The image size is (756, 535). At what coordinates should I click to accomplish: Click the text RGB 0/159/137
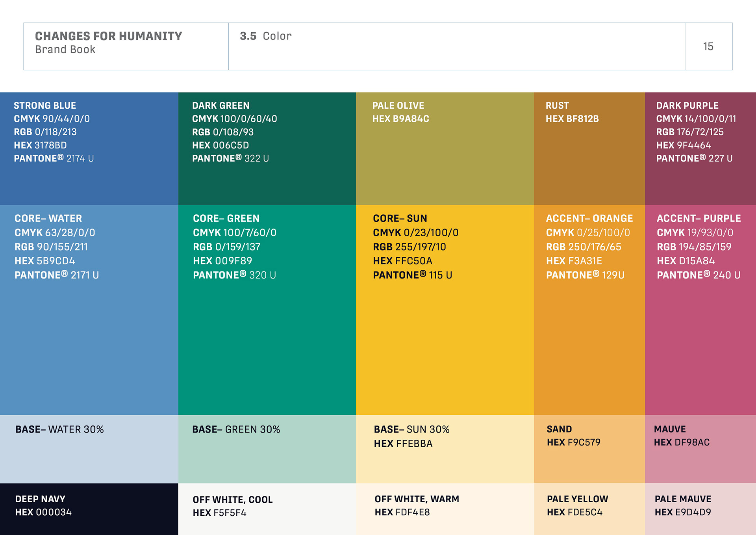[227, 247]
